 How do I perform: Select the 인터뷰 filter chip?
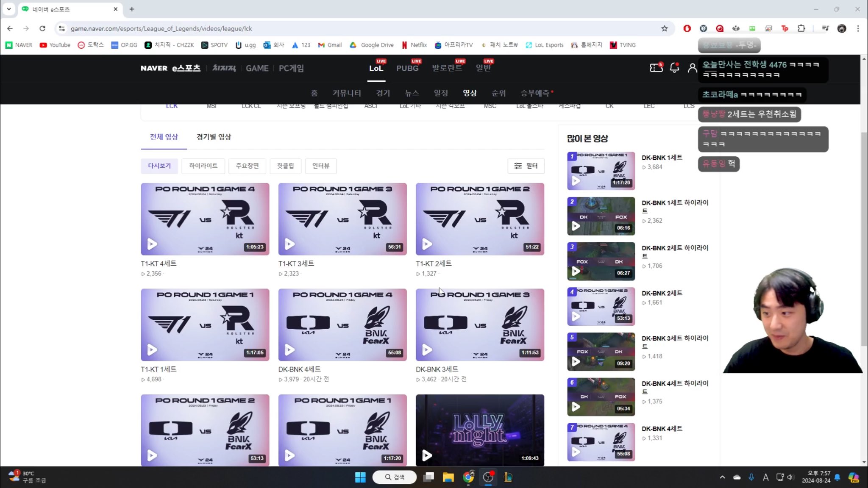coord(320,166)
